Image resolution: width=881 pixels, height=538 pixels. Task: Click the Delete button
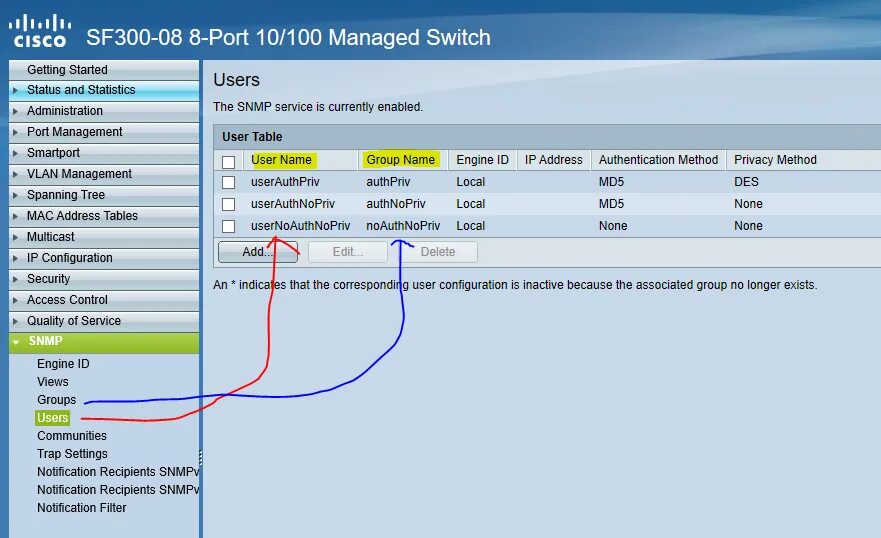click(438, 252)
